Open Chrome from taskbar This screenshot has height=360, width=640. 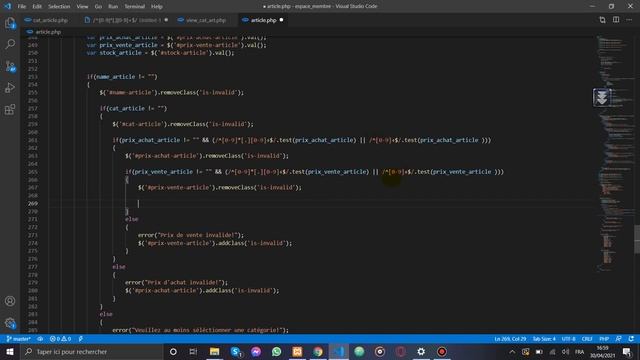click(x=318, y=351)
